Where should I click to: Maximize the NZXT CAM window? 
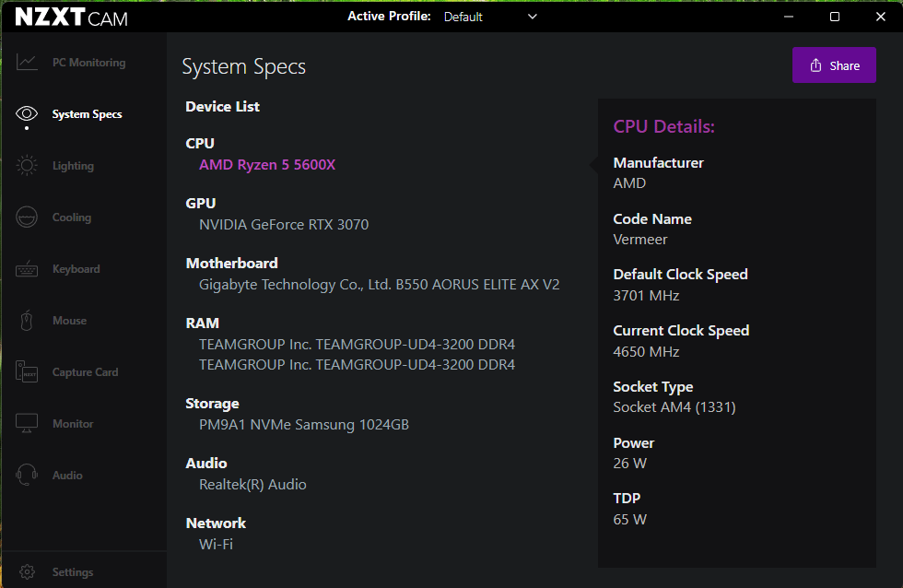(x=835, y=17)
